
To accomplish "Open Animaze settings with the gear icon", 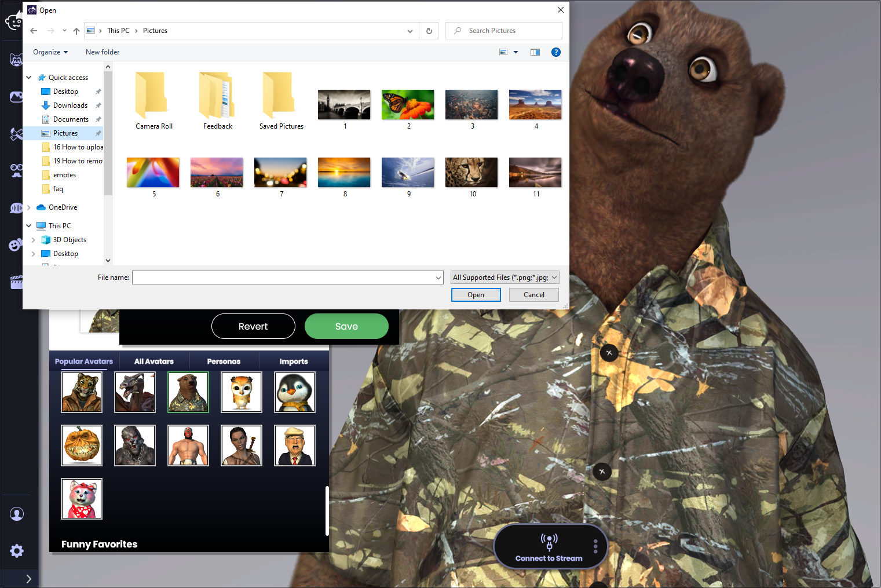I will pos(16,550).
